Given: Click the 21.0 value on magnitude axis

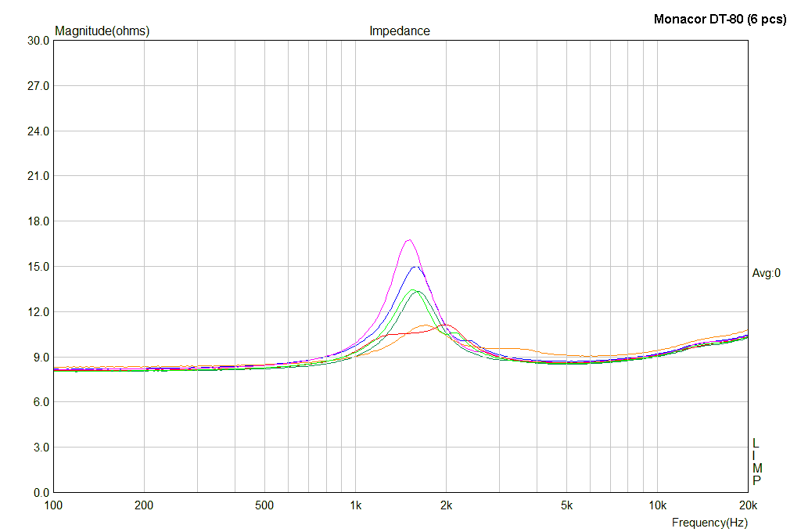Looking at the screenshot, I should click(x=38, y=176).
